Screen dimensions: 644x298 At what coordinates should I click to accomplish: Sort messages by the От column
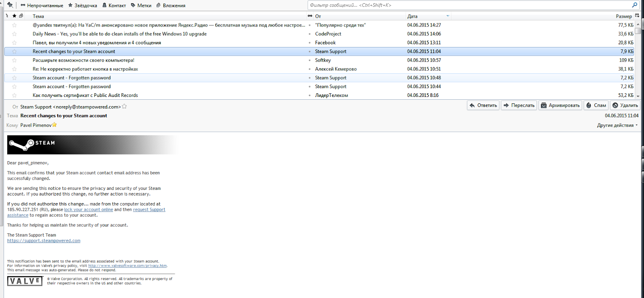(x=359, y=16)
